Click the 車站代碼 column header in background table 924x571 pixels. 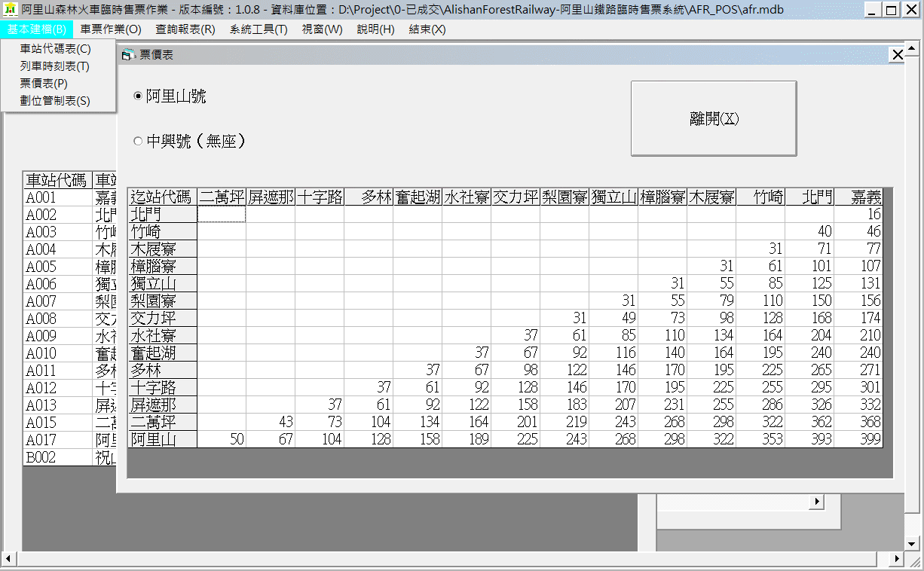coord(57,180)
